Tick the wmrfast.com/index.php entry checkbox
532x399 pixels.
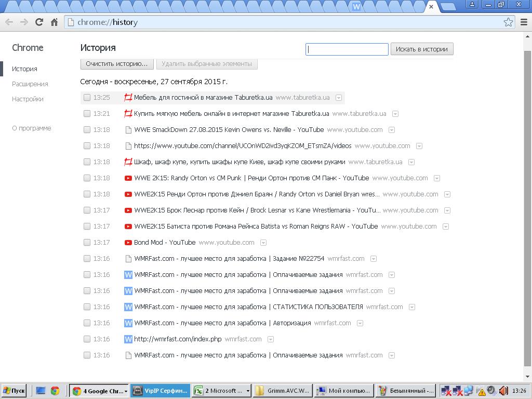[87, 339]
